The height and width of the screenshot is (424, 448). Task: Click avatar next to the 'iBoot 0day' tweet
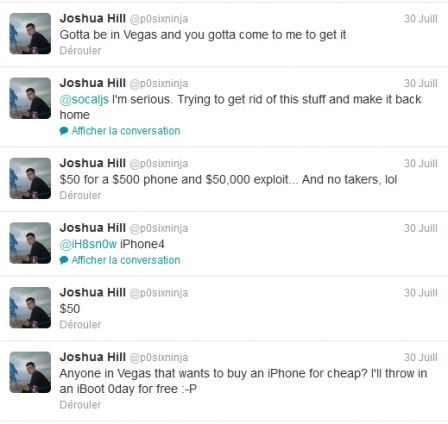30,372
